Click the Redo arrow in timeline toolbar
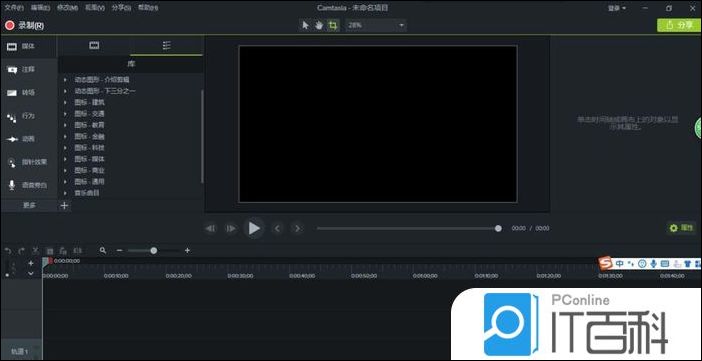The image size is (702, 361). click(x=21, y=251)
